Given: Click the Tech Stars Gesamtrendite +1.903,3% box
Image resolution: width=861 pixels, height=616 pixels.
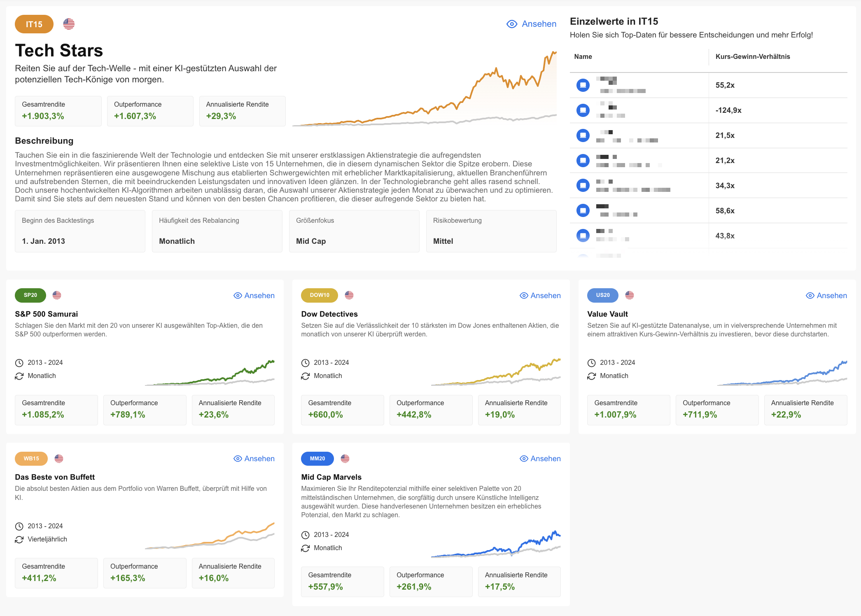Looking at the screenshot, I should point(58,111).
